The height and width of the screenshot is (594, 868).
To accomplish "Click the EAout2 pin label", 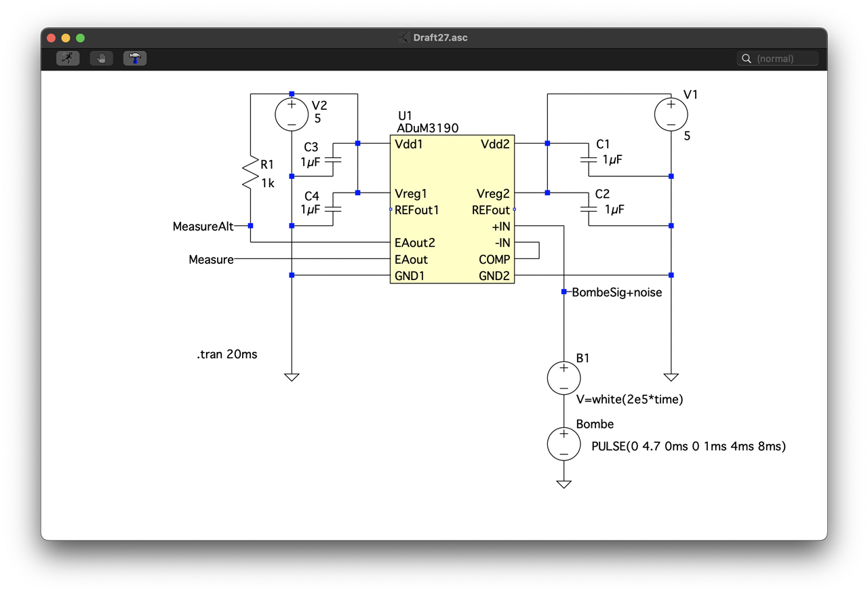I will tap(415, 243).
